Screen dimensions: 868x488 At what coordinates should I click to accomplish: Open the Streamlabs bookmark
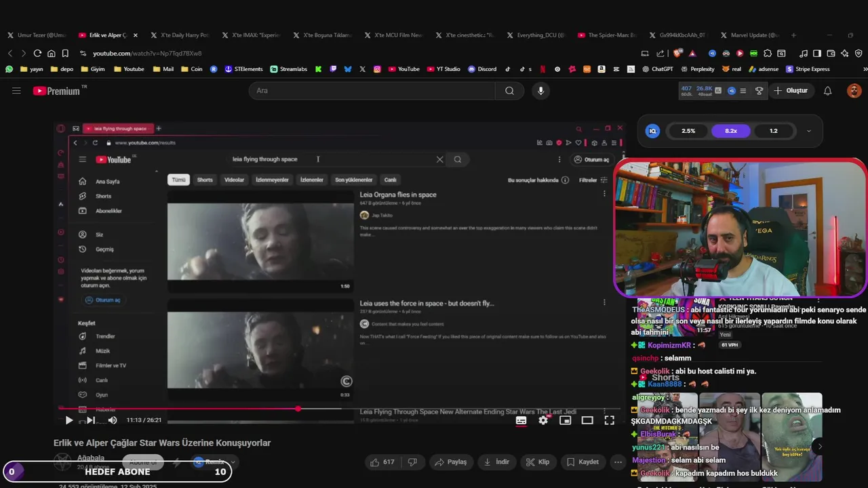pyautogui.click(x=288, y=69)
